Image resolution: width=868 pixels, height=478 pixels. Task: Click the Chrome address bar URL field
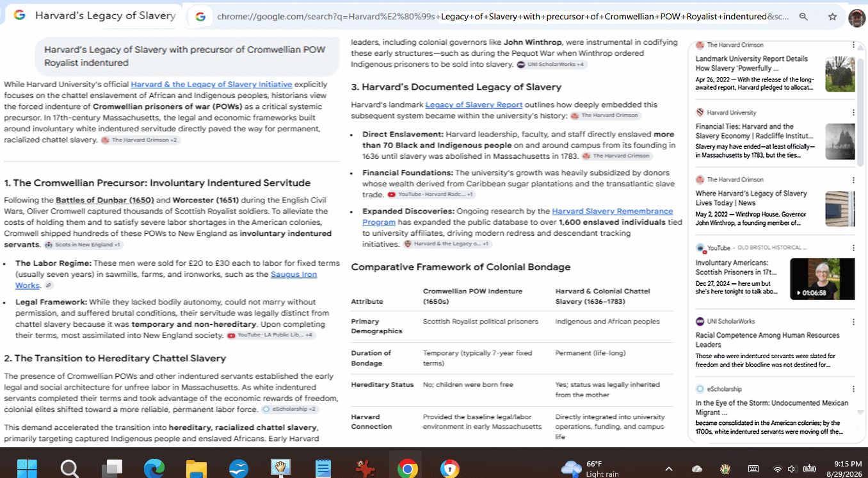(x=502, y=17)
